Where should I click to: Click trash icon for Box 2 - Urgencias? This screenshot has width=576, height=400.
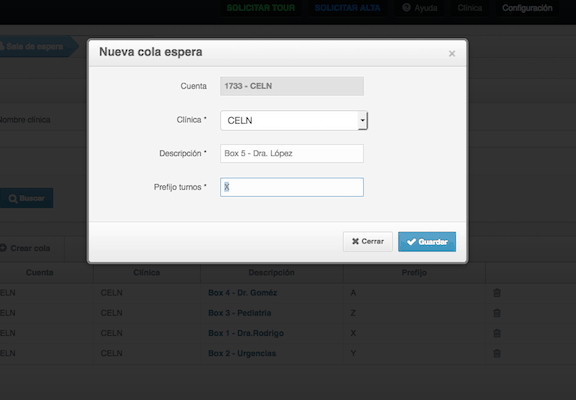497,353
